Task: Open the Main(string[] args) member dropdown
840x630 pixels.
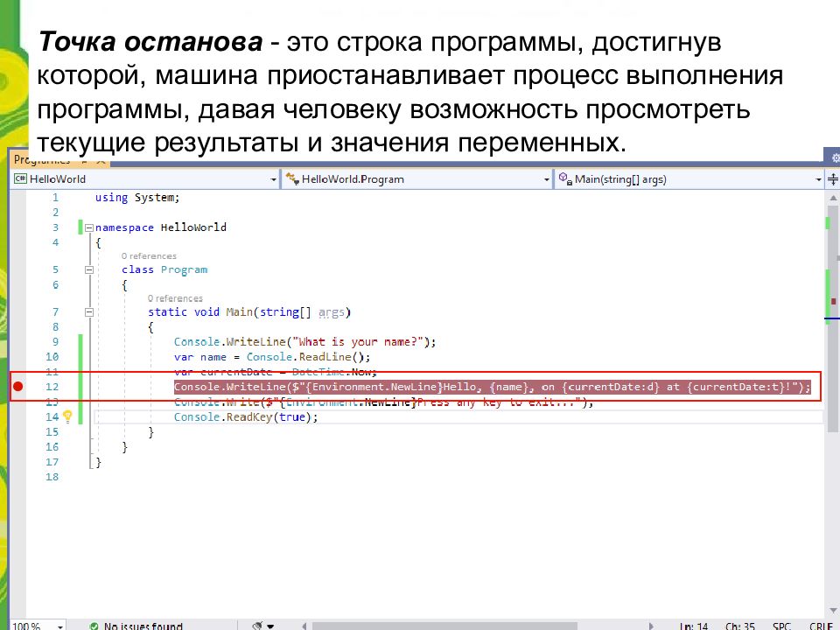Action: (x=819, y=179)
